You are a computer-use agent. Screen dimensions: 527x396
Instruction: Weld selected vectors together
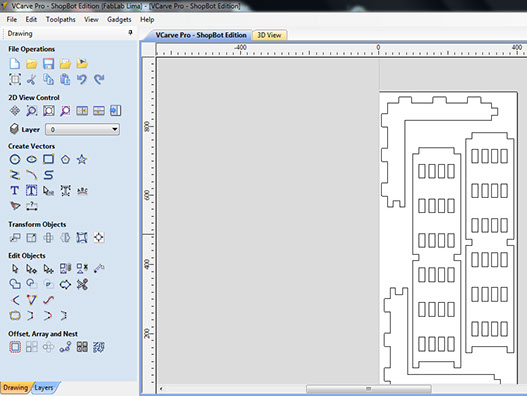(15, 284)
